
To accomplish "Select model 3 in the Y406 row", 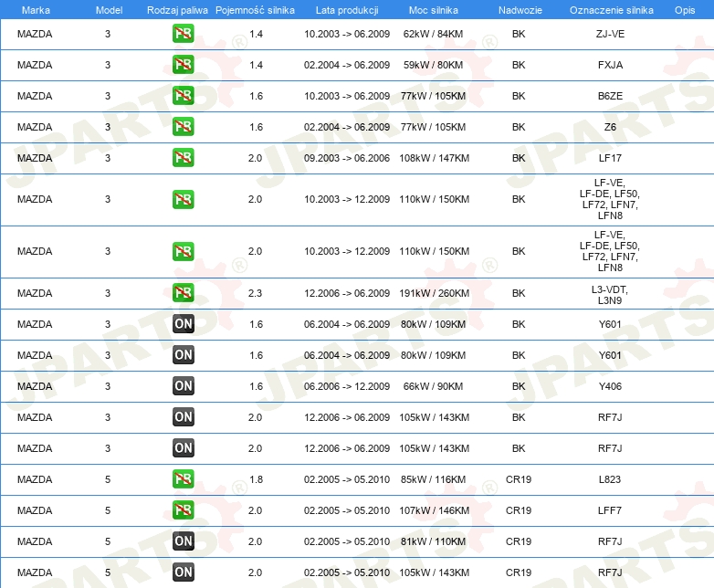I will pyautogui.click(x=108, y=386).
